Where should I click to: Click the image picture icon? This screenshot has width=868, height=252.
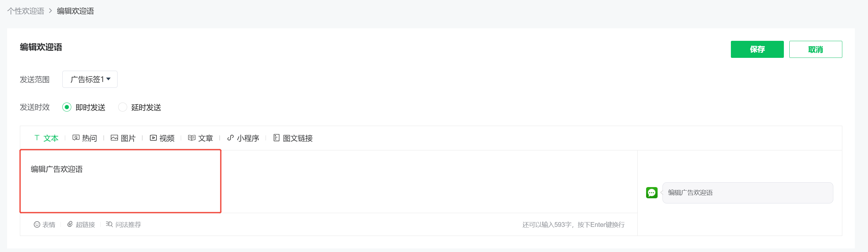pyautogui.click(x=115, y=138)
